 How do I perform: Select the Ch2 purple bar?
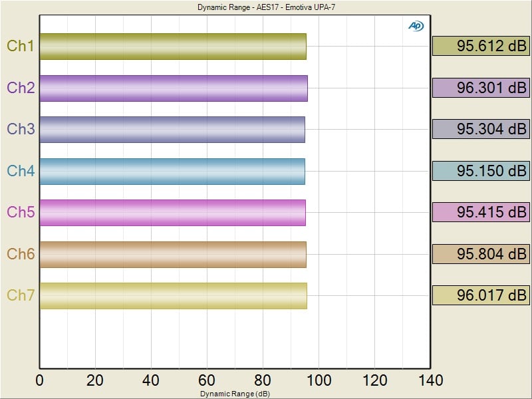coord(173,88)
